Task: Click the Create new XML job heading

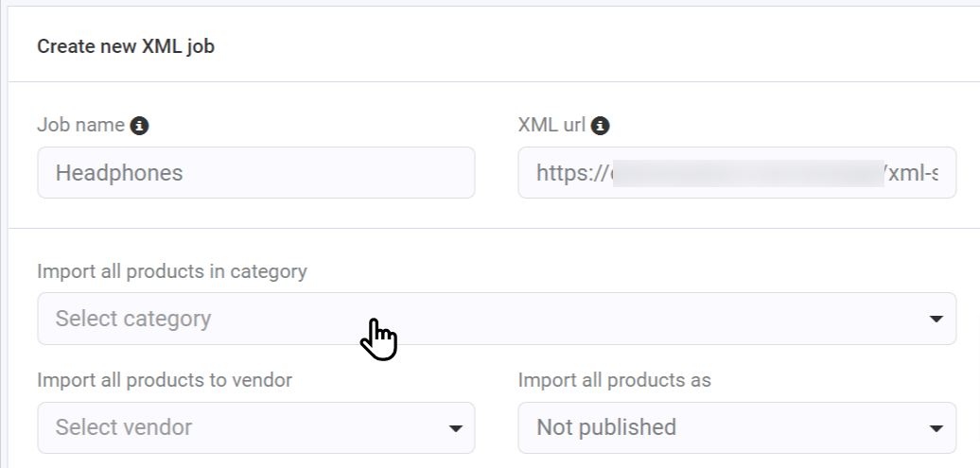Action: [126, 46]
